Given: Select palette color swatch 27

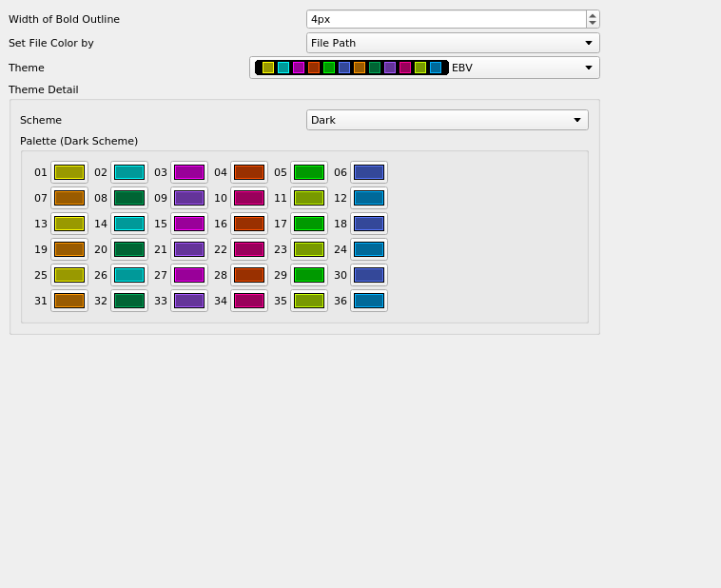Looking at the screenshot, I should (x=189, y=275).
